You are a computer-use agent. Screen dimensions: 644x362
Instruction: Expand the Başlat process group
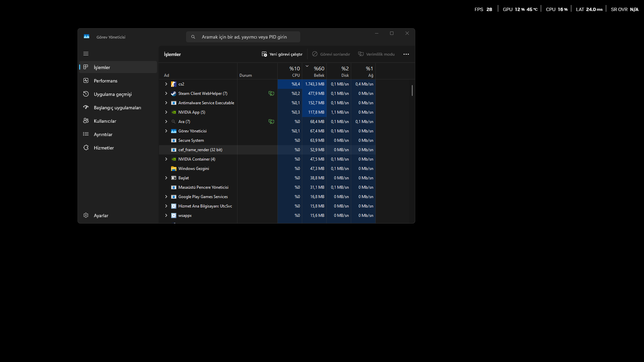(x=166, y=178)
